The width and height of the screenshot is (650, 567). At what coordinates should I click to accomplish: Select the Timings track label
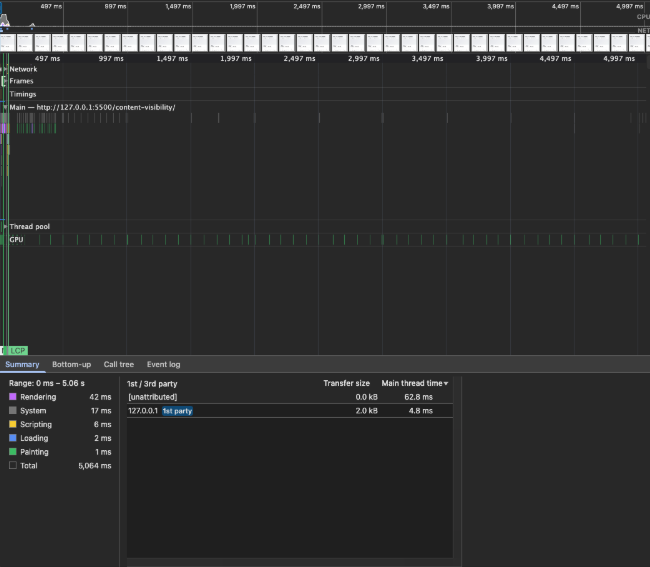[23, 94]
